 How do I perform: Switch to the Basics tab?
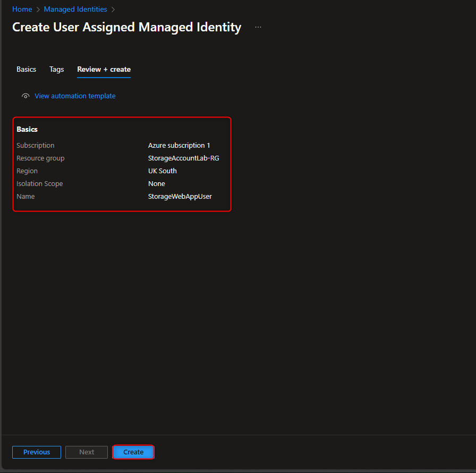point(26,69)
